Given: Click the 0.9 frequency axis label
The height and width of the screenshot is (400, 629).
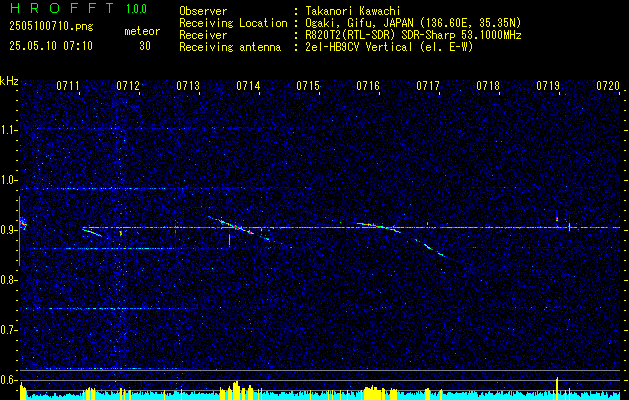Looking at the screenshot, I should (9, 230).
